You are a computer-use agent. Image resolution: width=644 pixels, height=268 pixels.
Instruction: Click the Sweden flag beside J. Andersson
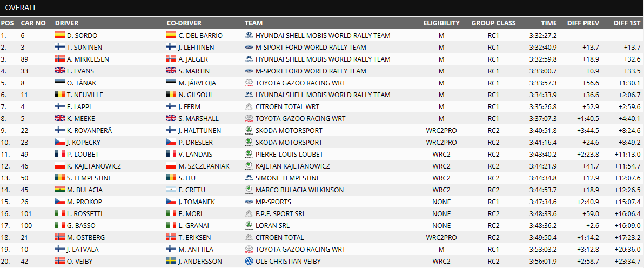(171, 262)
